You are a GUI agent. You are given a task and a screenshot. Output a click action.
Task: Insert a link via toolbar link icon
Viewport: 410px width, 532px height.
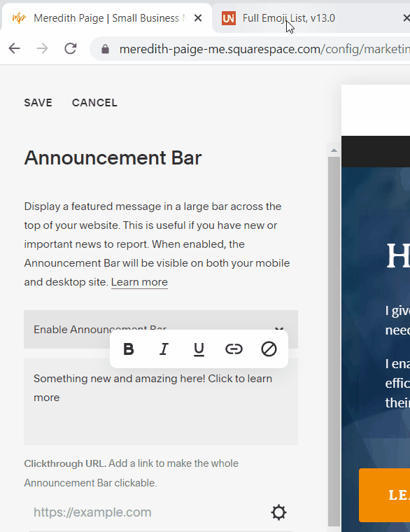point(234,349)
